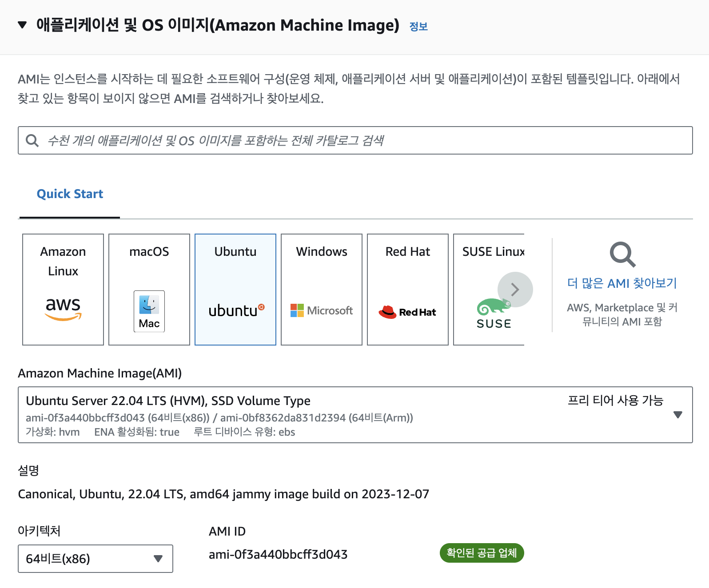
Task: Open 더 많은 AMI 찾아보기 link
Action: 622,283
